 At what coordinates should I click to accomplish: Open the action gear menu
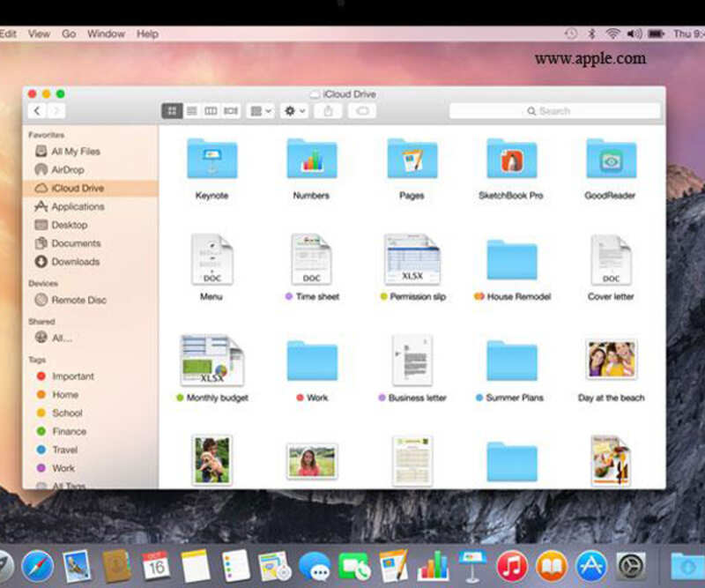tap(291, 110)
